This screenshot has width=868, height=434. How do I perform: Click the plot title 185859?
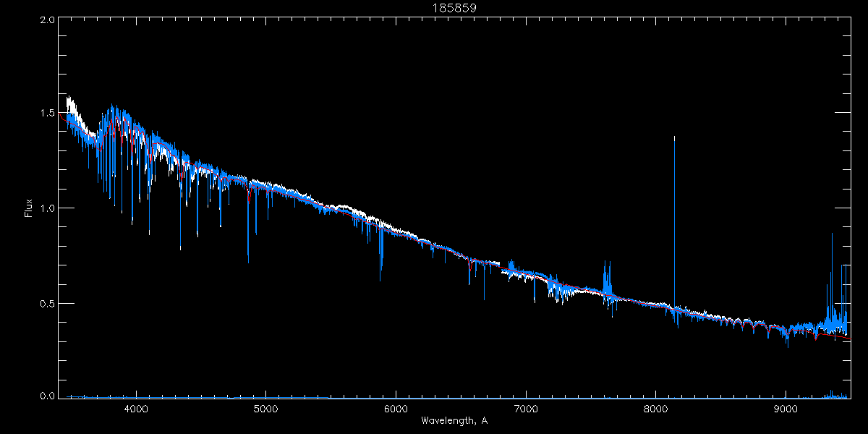click(x=454, y=9)
